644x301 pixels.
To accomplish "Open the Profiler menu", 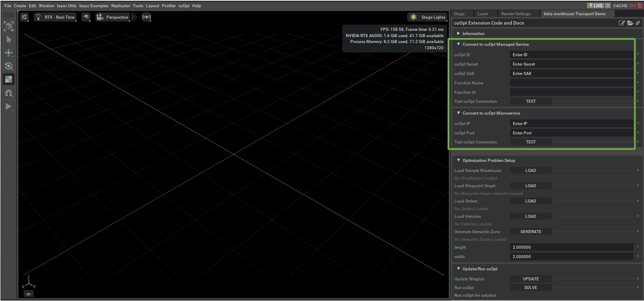I will [169, 5].
